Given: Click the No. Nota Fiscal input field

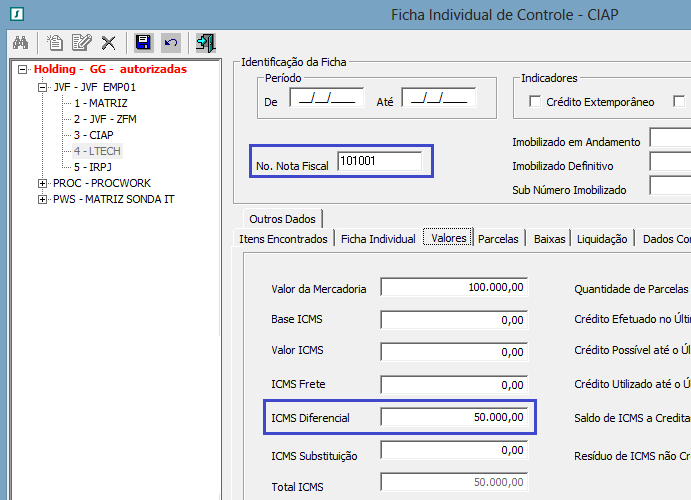Looking at the screenshot, I should [379, 160].
